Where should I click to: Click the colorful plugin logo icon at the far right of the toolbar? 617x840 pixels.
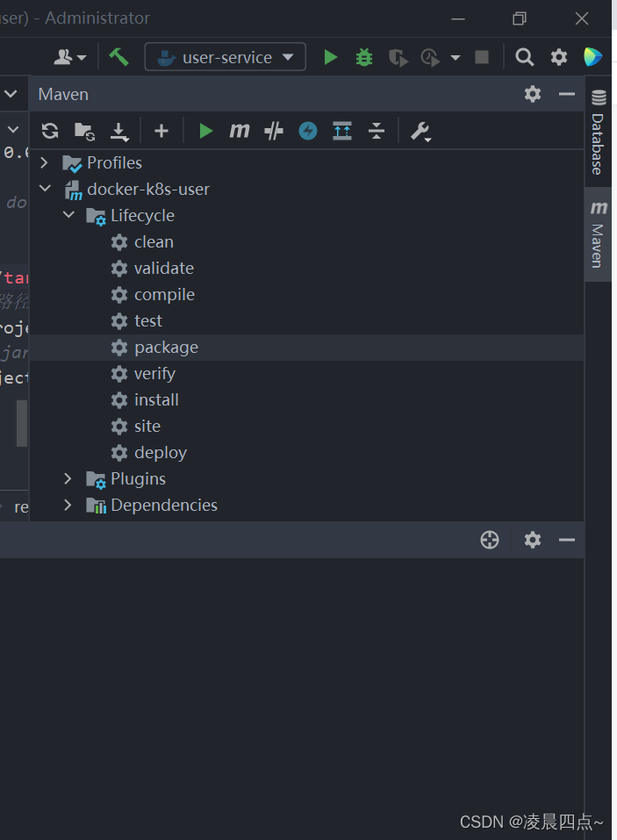pos(593,57)
